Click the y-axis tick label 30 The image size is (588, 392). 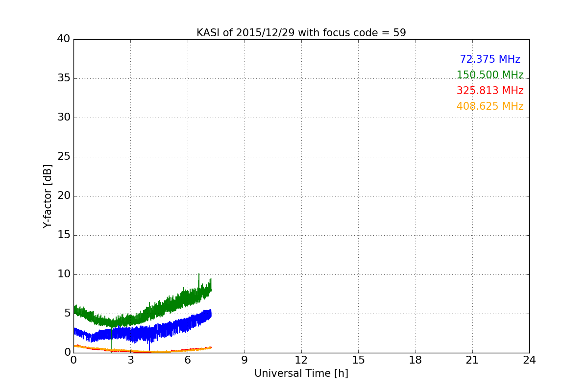click(64, 118)
